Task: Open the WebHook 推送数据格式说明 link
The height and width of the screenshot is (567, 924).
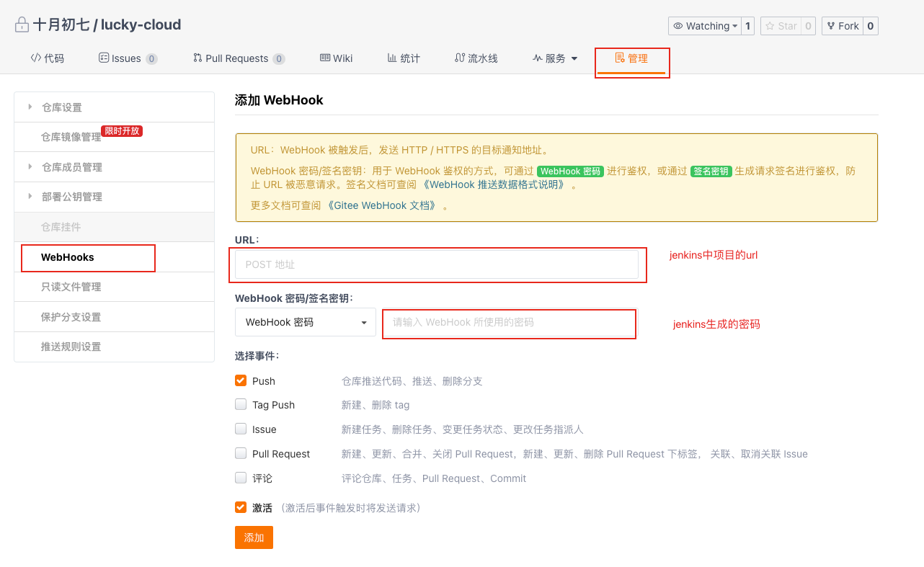Action: [494, 184]
